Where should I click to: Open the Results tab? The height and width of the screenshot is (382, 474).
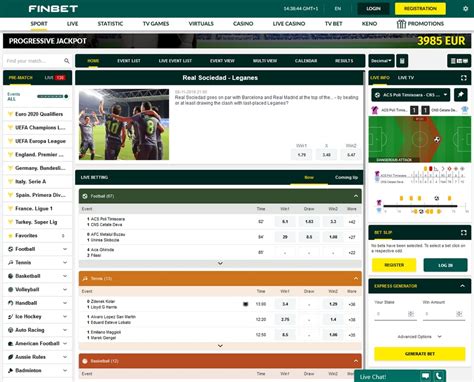344,61
